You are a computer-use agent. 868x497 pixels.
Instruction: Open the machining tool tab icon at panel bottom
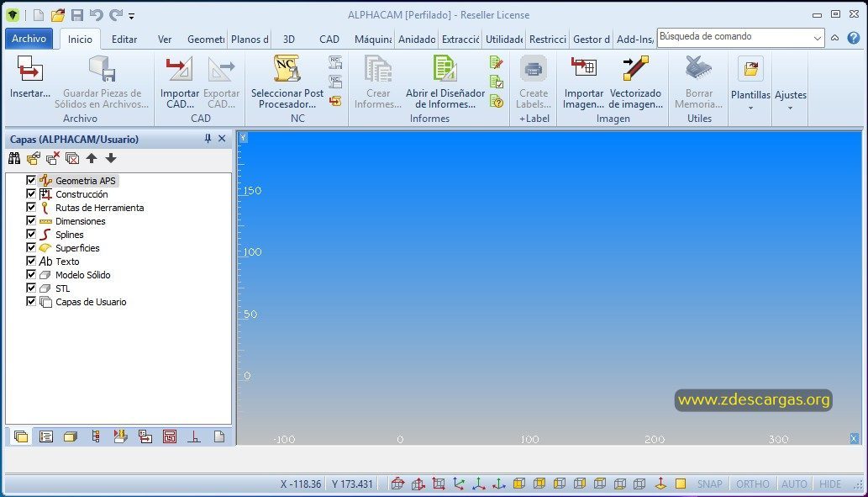pyautogui.click(x=120, y=436)
